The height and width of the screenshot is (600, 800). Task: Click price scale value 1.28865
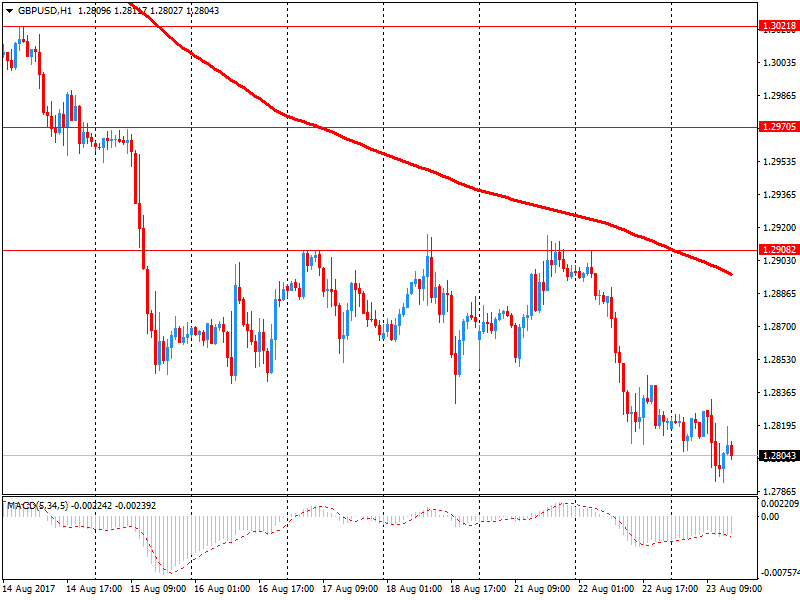point(779,294)
